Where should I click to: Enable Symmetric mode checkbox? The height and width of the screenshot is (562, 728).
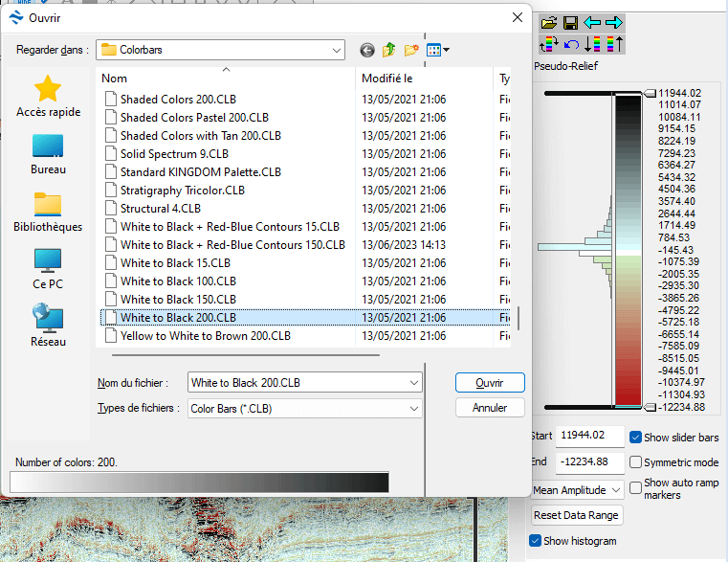[636, 462]
